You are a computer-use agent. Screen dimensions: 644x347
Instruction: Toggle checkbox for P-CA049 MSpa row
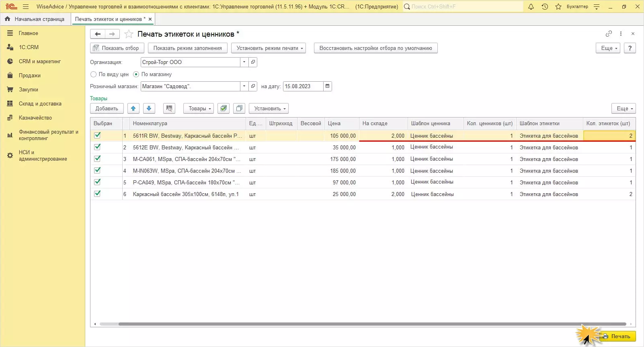(x=97, y=182)
